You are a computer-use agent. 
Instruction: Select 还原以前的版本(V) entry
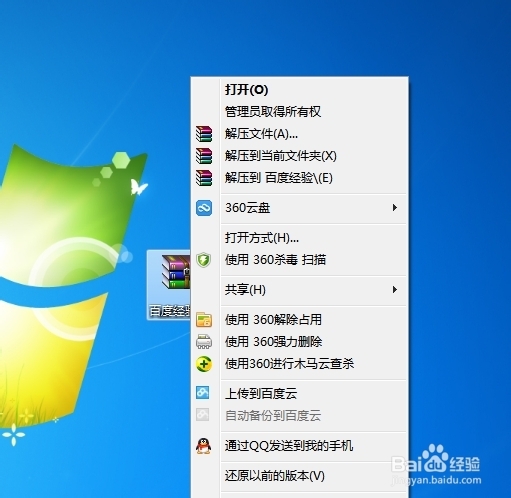click(x=299, y=476)
